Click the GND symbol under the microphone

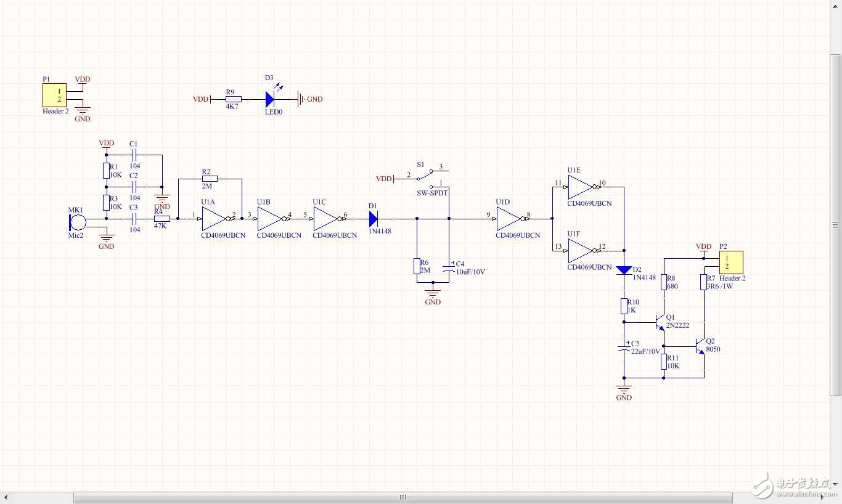pos(106,240)
